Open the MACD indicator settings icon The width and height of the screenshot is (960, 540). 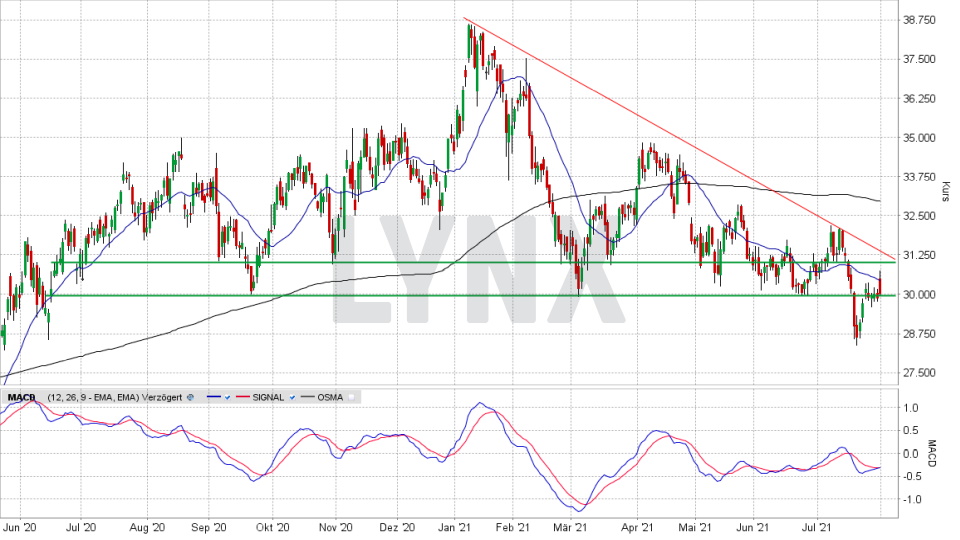click(190, 397)
